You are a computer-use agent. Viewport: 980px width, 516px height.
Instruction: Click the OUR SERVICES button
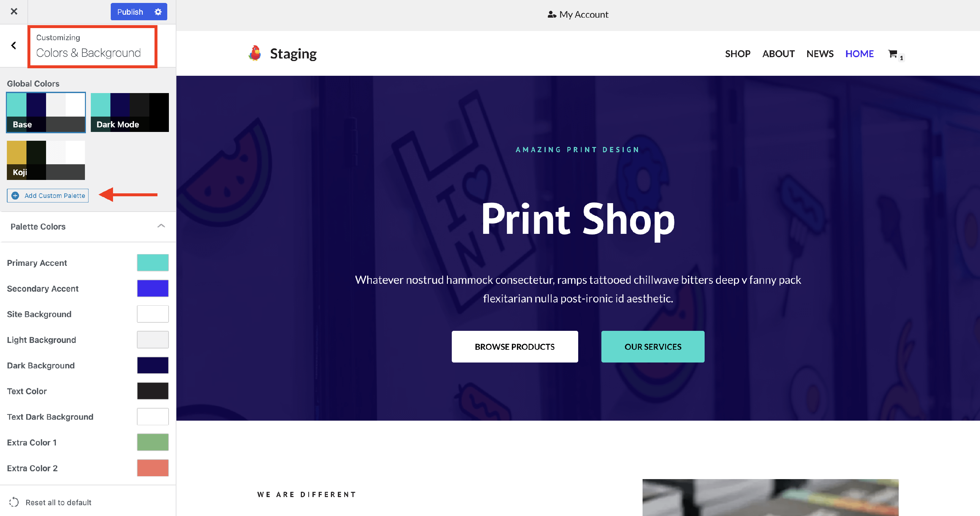(652, 347)
